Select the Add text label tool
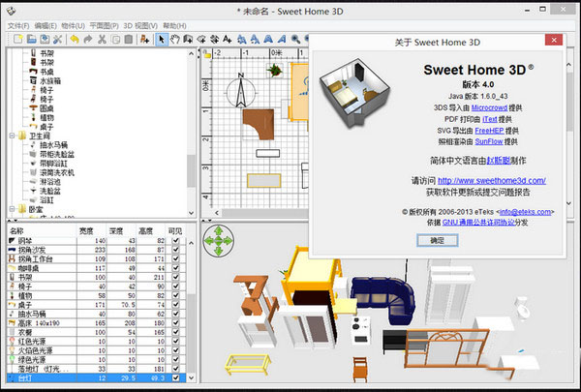This screenshot has width=581, height=392. tap(228, 39)
